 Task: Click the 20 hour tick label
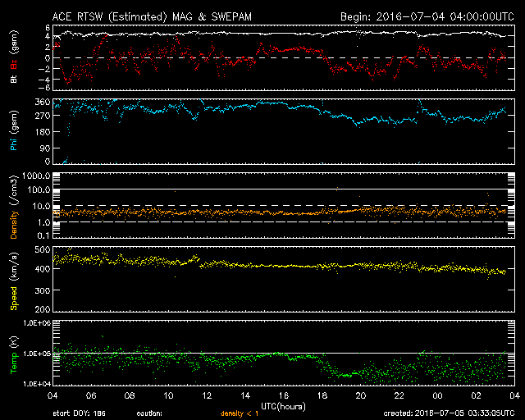coord(360,395)
